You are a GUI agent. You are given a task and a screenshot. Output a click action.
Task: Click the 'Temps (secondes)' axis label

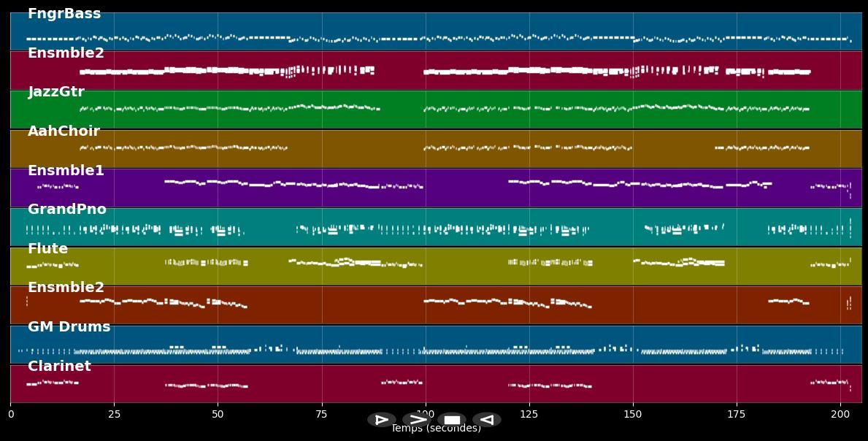(436, 430)
